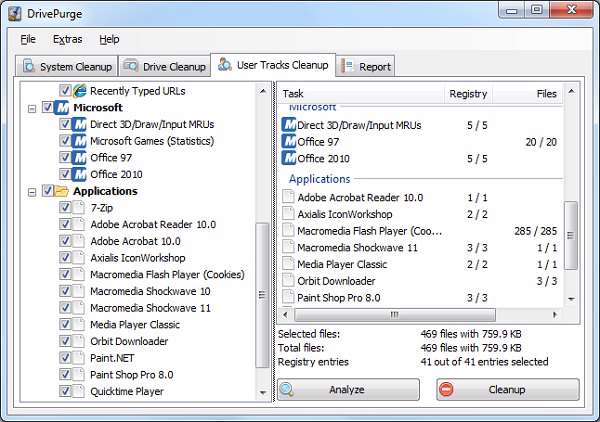Switch to the Report tab

pos(365,66)
